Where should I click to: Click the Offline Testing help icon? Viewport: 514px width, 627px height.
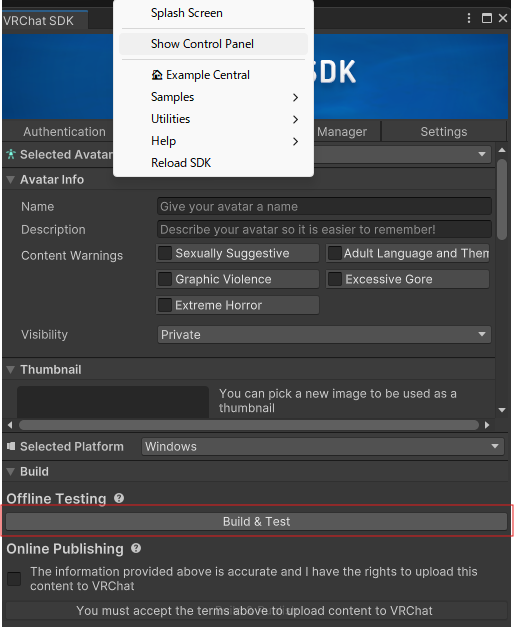tap(119, 498)
